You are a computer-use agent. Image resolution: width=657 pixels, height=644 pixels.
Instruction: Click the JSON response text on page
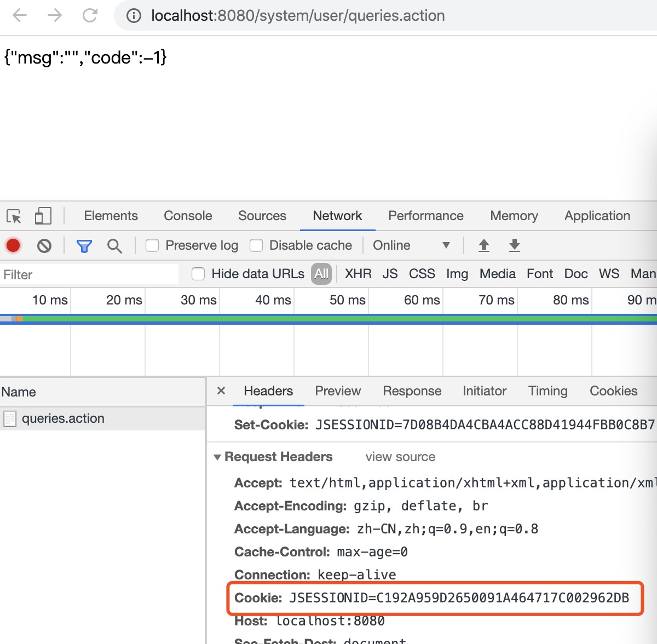[x=85, y=57]
